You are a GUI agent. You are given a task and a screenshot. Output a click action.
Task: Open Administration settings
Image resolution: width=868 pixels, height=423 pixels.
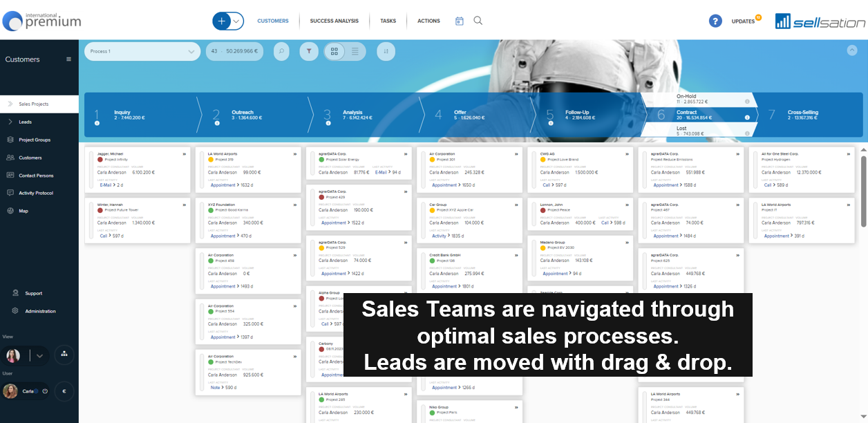point(39,311)
